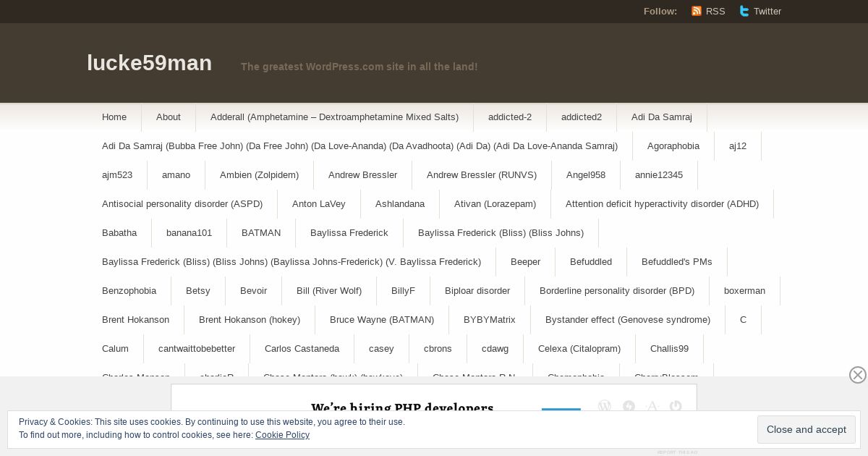Image resolution: width=868 pixels, height=456 pixels.
Task: Select the Angel958 menu item
Action: pos(586,174)
